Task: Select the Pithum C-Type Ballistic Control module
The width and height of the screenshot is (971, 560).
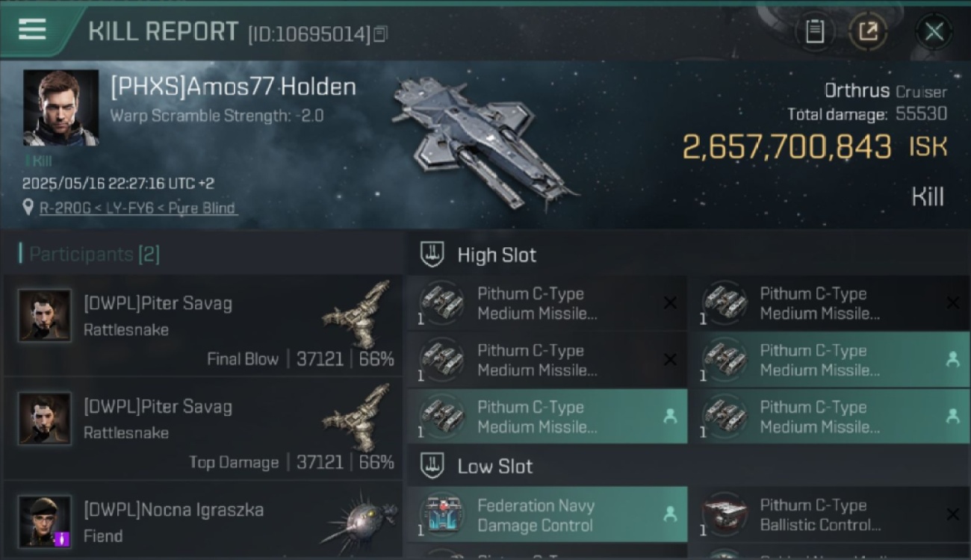Action: click(828, 514)
